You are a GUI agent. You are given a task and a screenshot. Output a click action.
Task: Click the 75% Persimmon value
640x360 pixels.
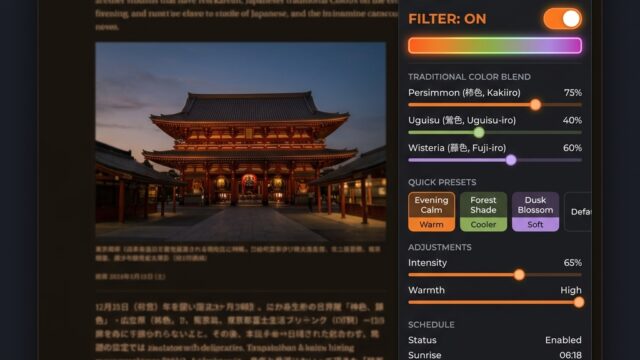[573, 93]
